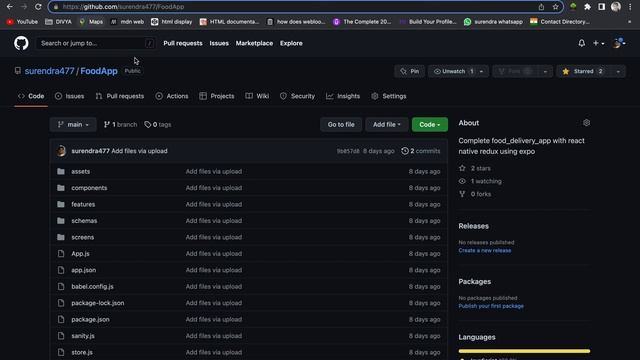Switch to the repository Issues tab
The width and height of the screenshot is (640, 360).
click(x=69, y=96)
